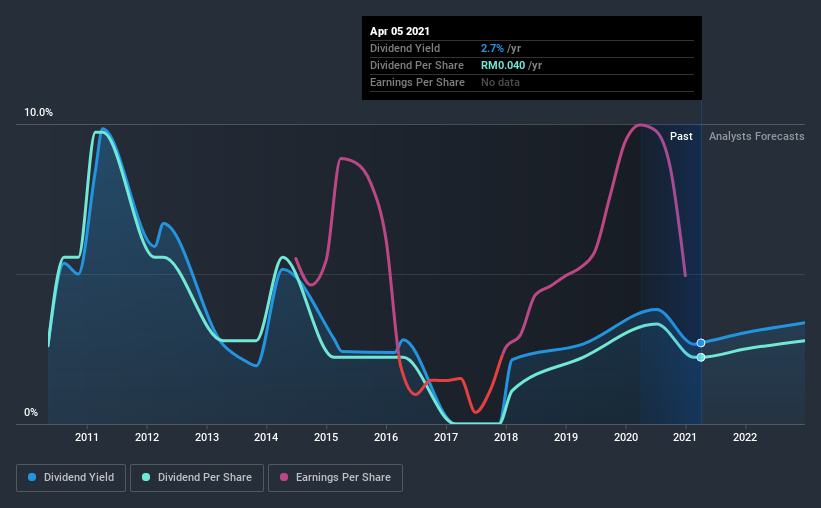Click the blue Dividend Yield legend dot
This screenshot has height=508, width=821.
32,477
